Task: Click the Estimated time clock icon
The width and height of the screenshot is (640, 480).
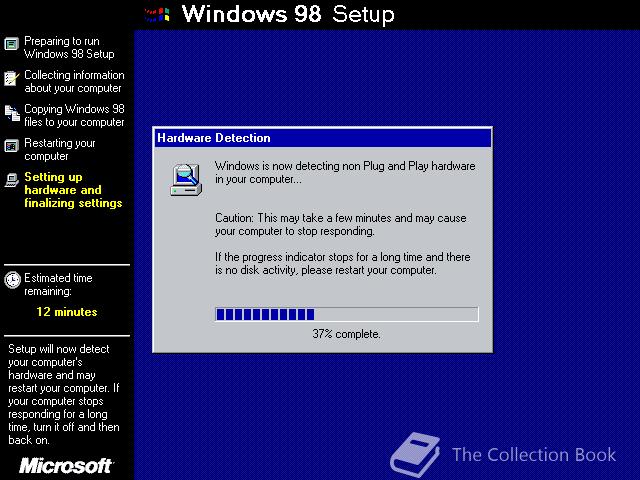Action: tap(12, 280)
